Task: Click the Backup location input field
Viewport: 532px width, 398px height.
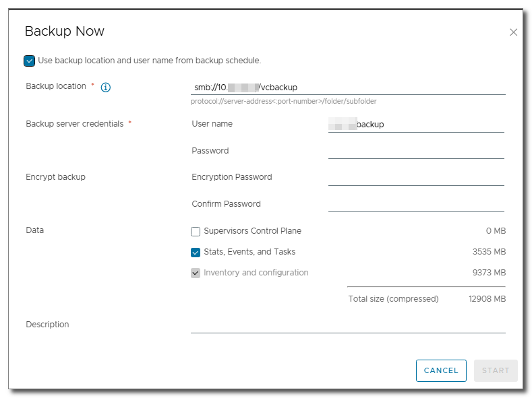Action: [x=348, y=87]
